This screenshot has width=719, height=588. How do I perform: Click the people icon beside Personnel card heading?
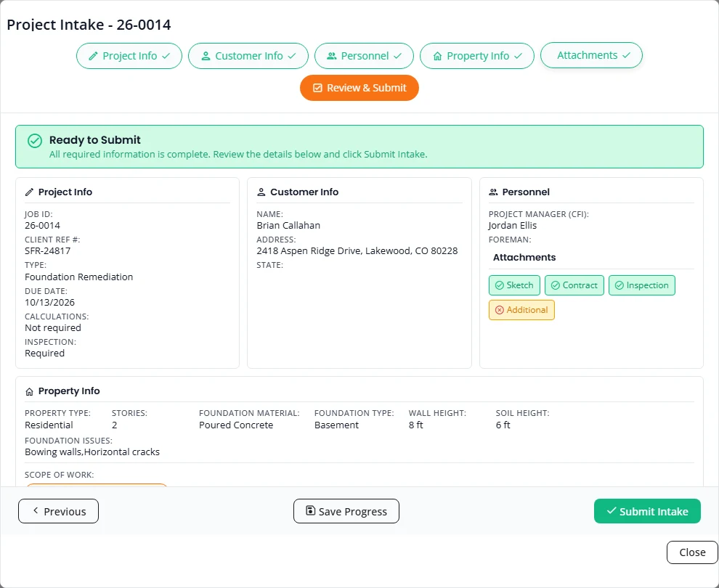493,192
